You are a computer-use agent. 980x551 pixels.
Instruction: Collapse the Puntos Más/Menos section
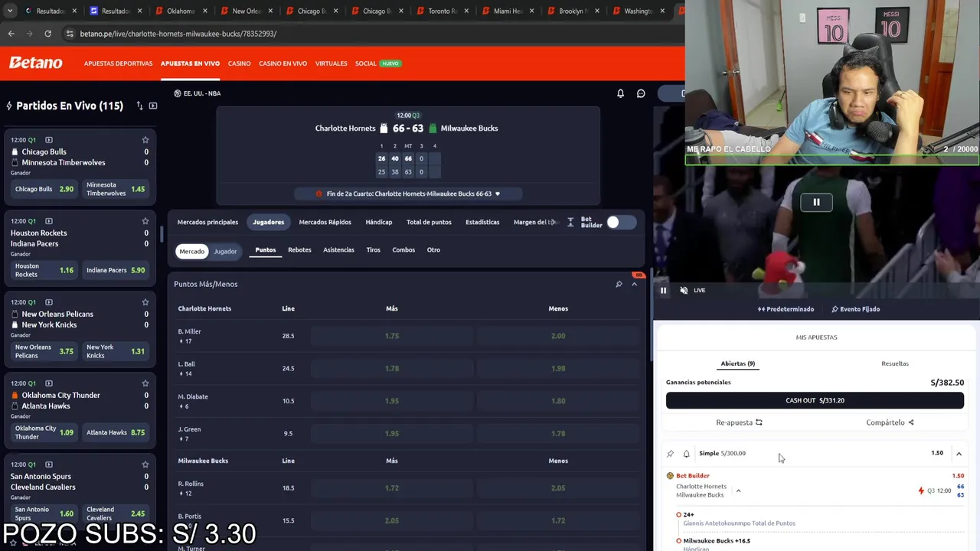click(x=634, y=284)
